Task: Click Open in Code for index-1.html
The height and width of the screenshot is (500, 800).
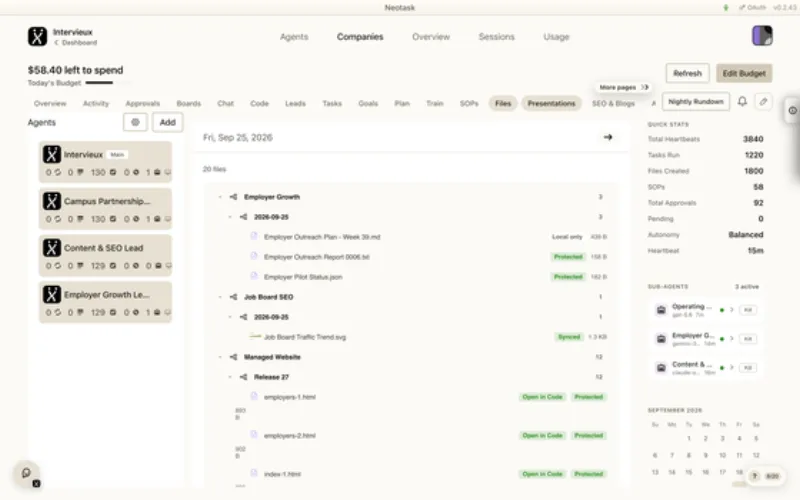Action: (x=542, y=474)
